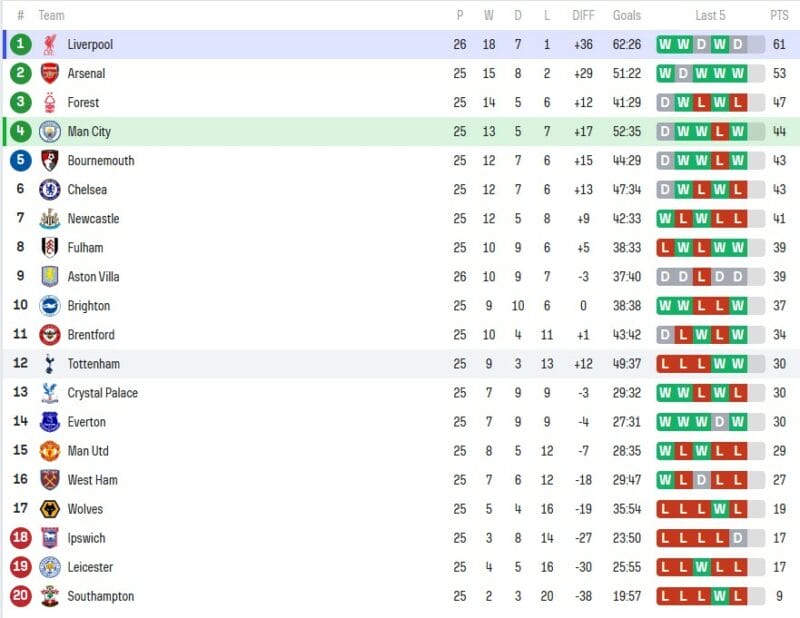Click the Man City club crest
Image resolution: width=800 pixels, height=618 pixels.
click(x=49, y=131)
